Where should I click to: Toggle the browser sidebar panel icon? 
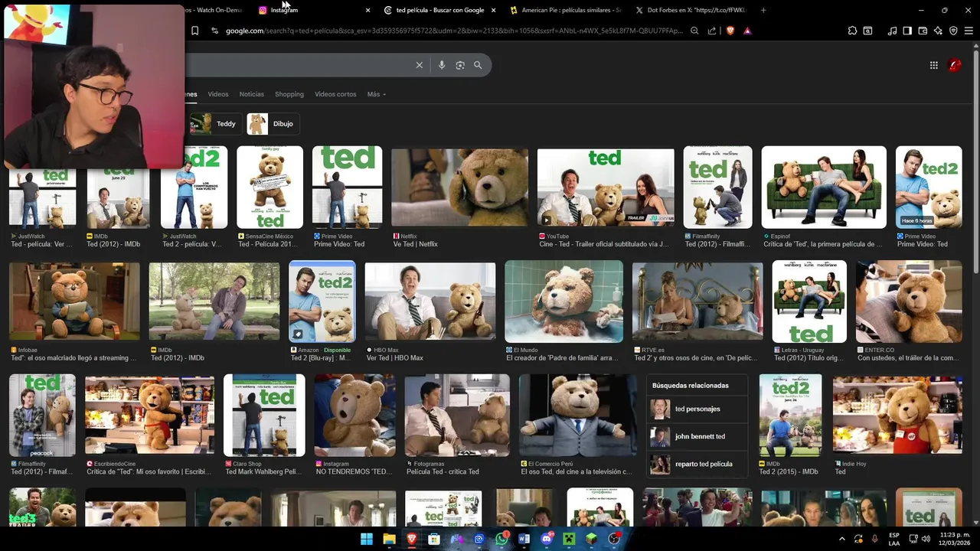point(907,31)
